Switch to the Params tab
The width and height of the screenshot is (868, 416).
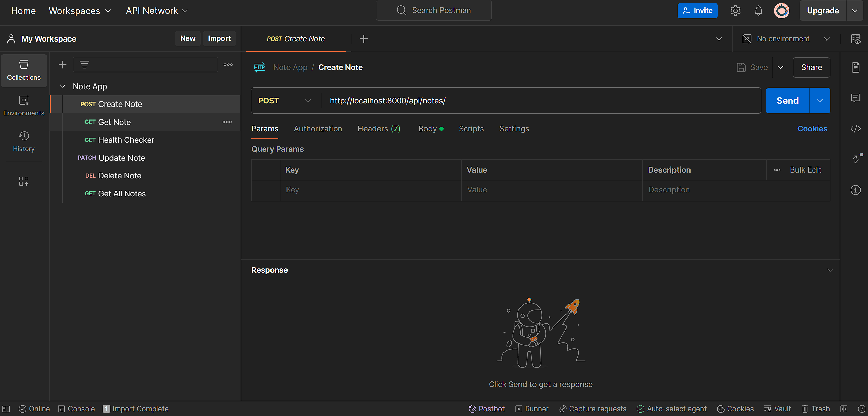265,129
